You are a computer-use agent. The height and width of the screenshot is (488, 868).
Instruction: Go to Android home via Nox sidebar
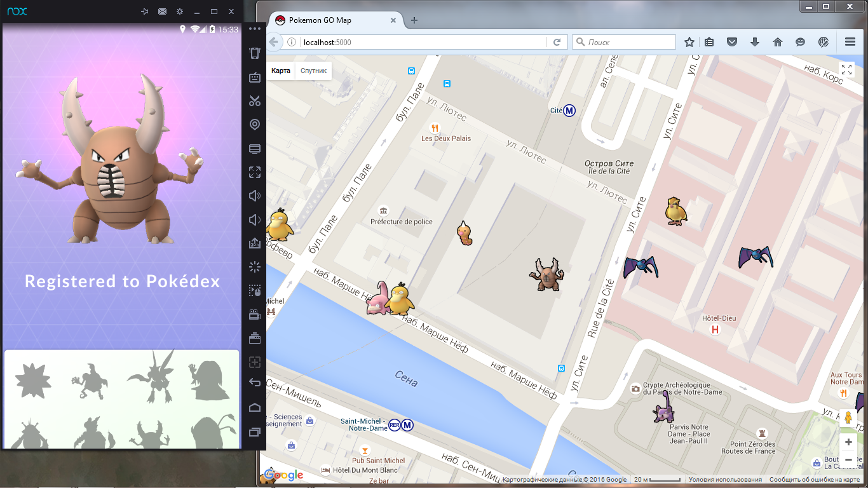pos(255,407)
